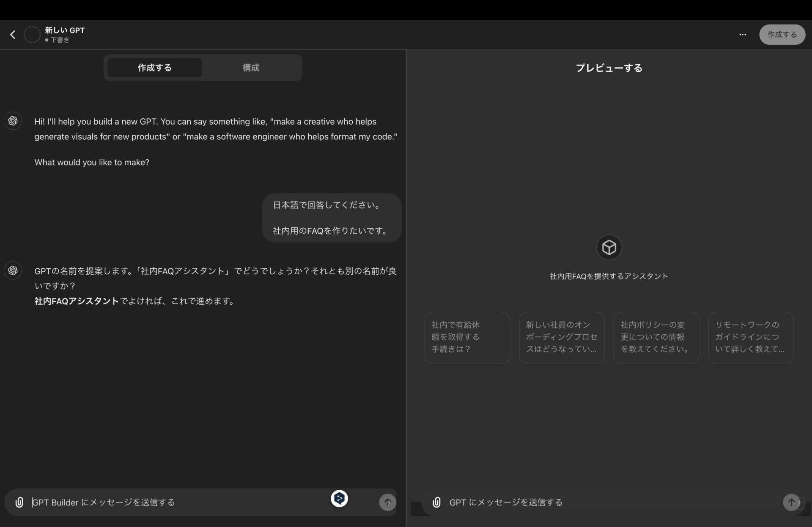The image size is (812, 527).
Task: Click the ChatGPT logo beside the GPTの名前 message
Action: (x=13, y=270)
